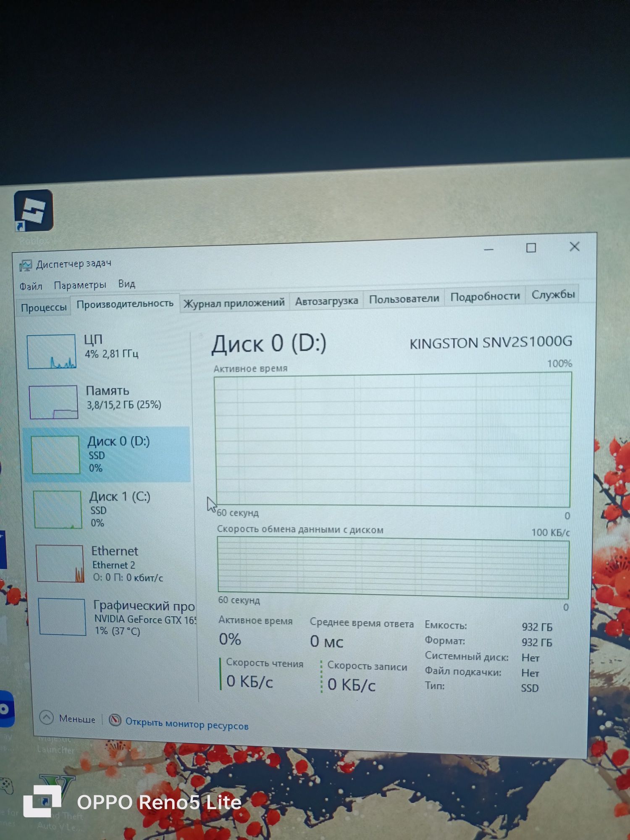This screenshot has width=630, height=840.
Task: Click the Task Manager title bar icon
Action: [26, 265]
